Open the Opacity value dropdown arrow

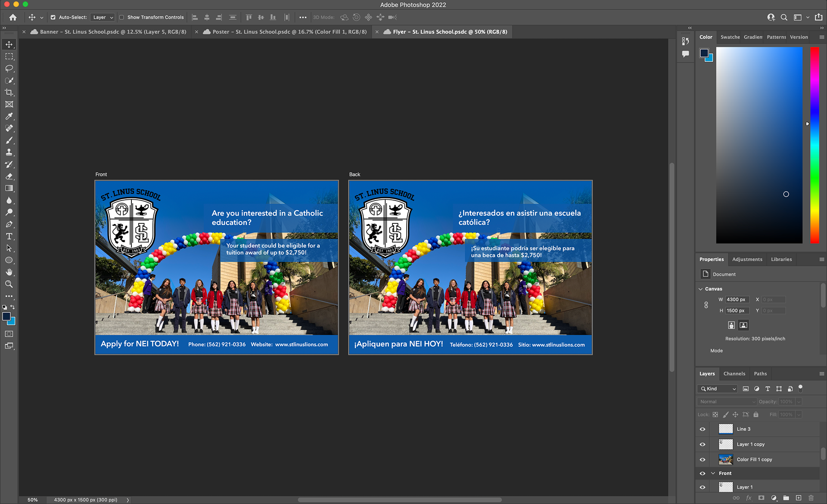(x=799, y=402)
